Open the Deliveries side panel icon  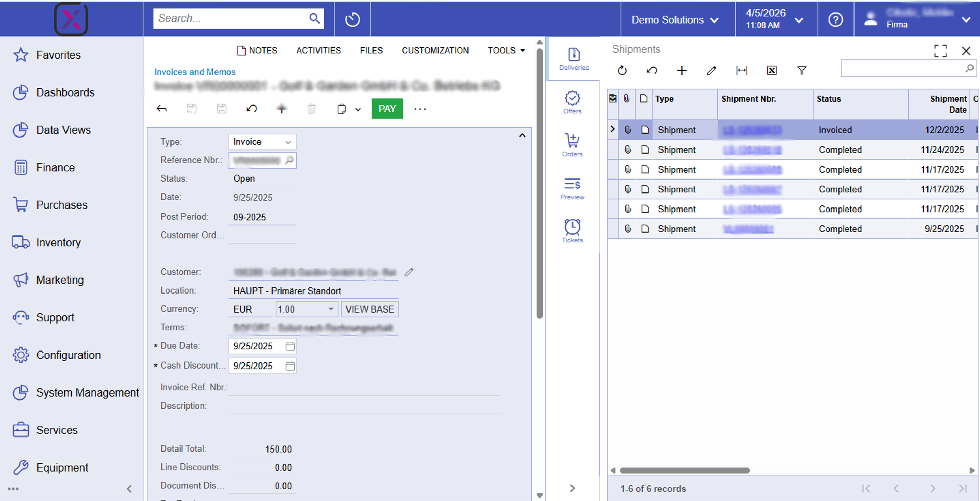(574, 59)
